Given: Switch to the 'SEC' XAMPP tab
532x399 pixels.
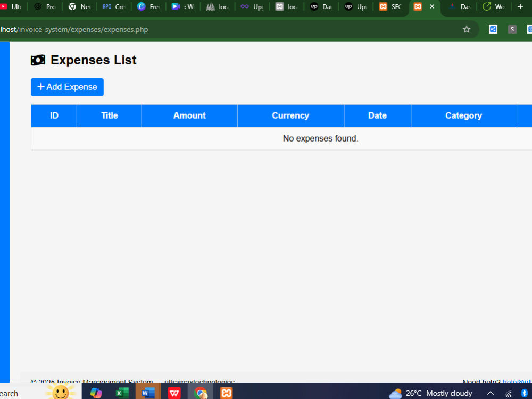Looking at the screenshot, I should 390,6.
